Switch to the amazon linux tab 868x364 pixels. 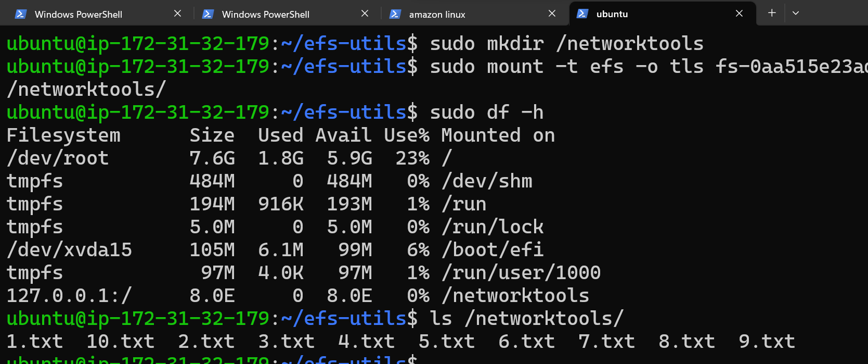point(474,14)
